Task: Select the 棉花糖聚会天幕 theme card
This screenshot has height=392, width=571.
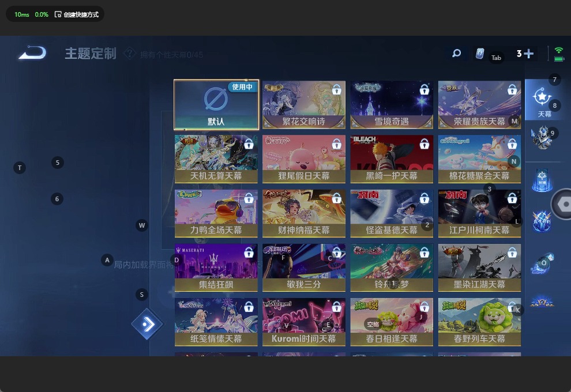Action: pos(480,159)
